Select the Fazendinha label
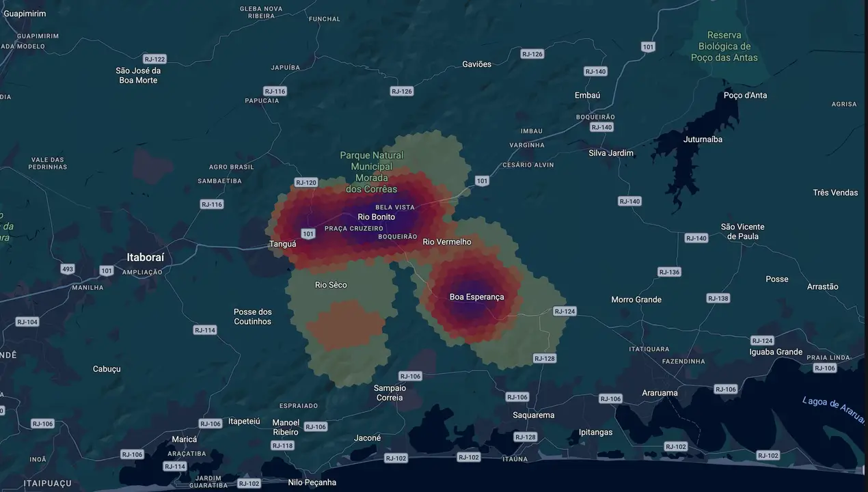This screenshot has width=868, height=492. coord(683,361)
